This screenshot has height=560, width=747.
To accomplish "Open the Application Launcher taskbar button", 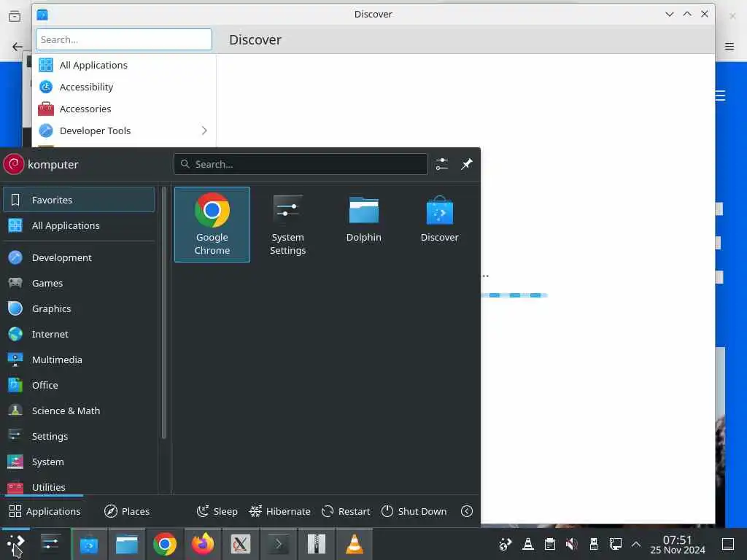I will coord(16,544).
